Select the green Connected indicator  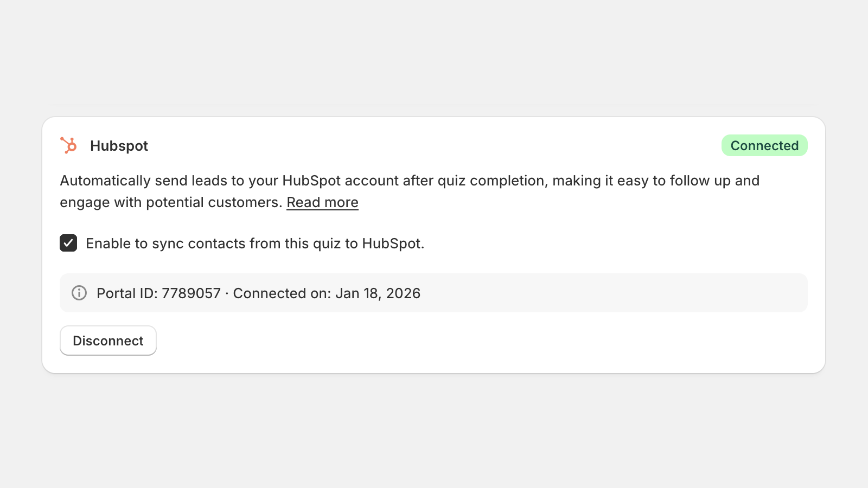coord(764,145)
